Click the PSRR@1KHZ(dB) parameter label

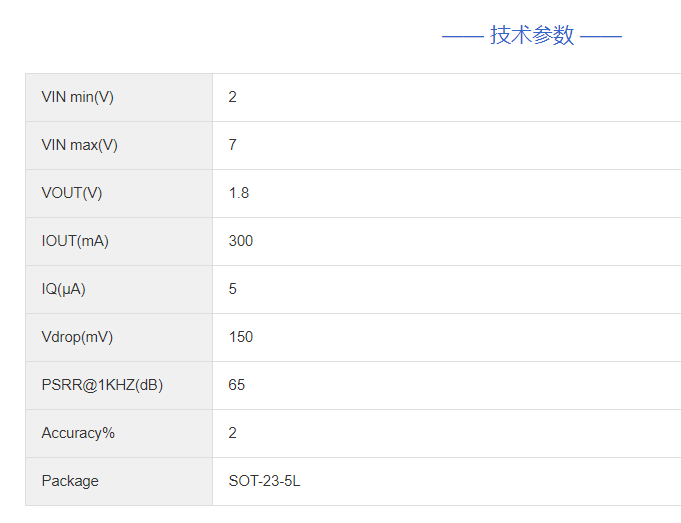tap(102, 385)
